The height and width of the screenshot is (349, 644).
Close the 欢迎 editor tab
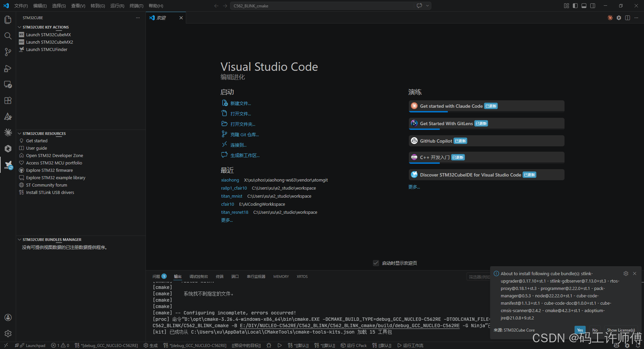click(x=181, y=18)
